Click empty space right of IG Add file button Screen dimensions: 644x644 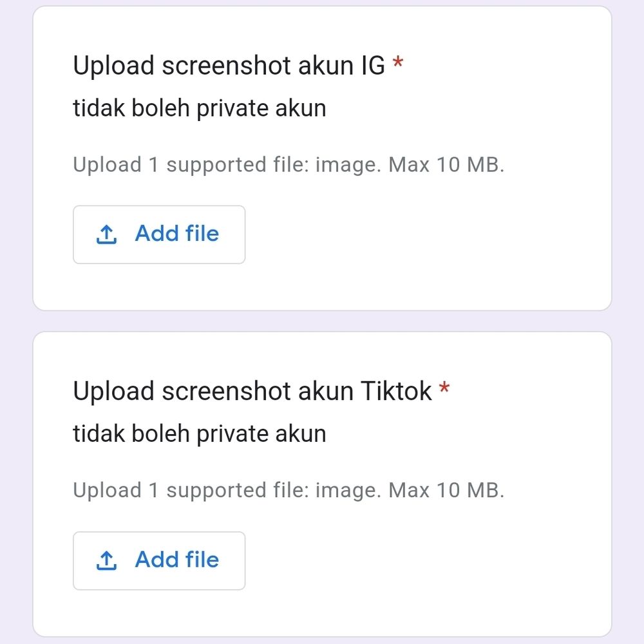tap(419, 235)
